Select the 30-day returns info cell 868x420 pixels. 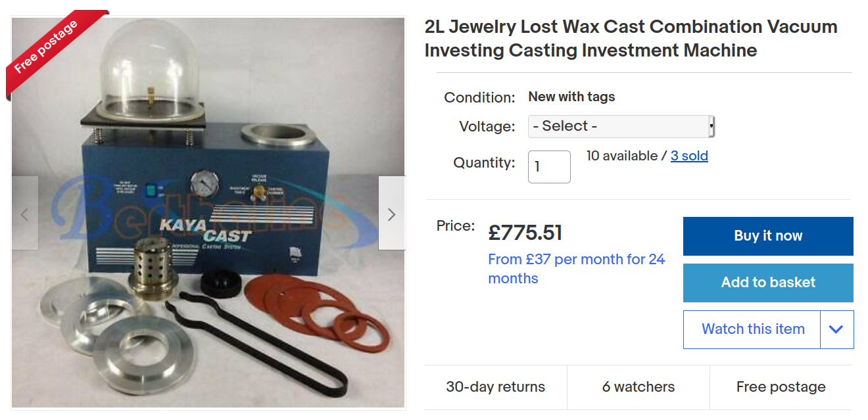tap(496, 387)
